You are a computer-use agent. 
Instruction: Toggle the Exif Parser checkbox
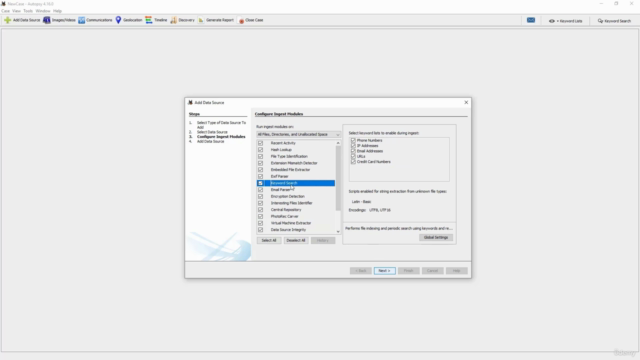[x=260, y=176]
